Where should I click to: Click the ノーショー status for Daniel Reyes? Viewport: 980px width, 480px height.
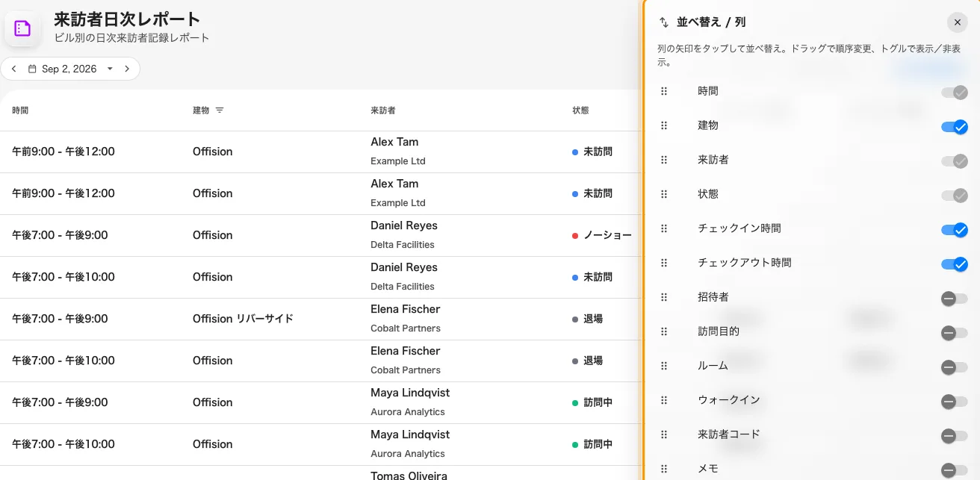[x=601, y=235]
